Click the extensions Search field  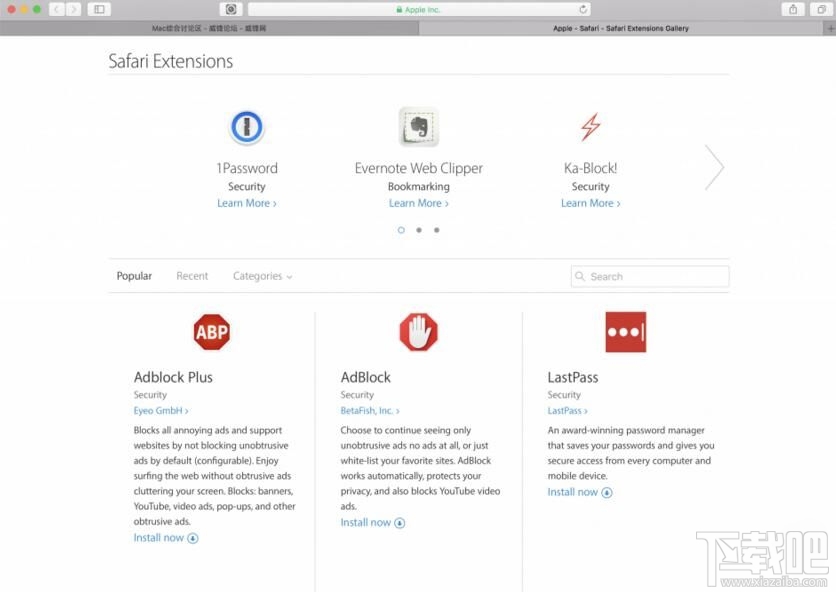click(650, 277)
